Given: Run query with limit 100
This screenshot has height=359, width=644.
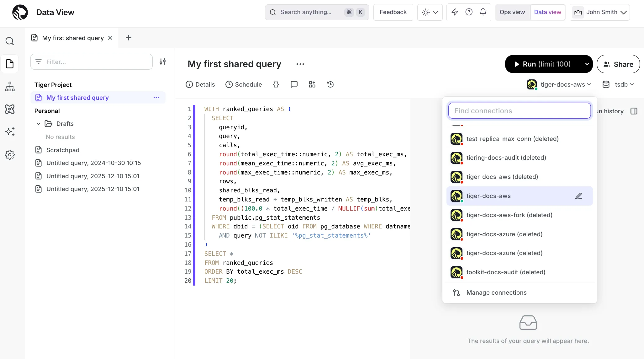Looking at the screenshot, I should pyautogui.click(x=543, y=64).
